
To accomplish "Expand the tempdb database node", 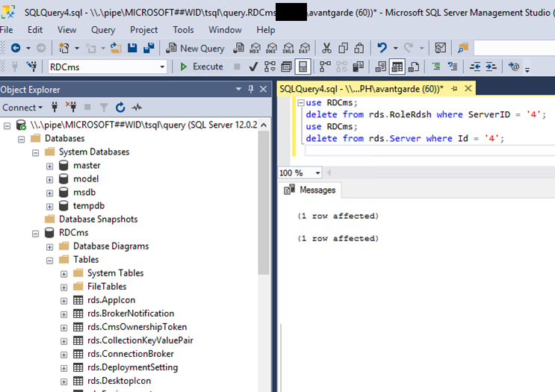I will click(49, 206).
